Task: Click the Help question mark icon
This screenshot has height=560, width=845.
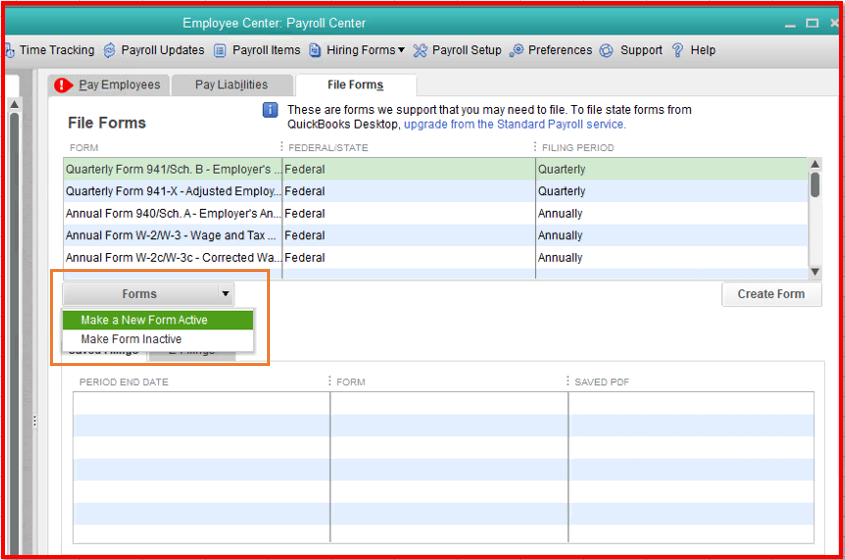Action: coord(677,50)
